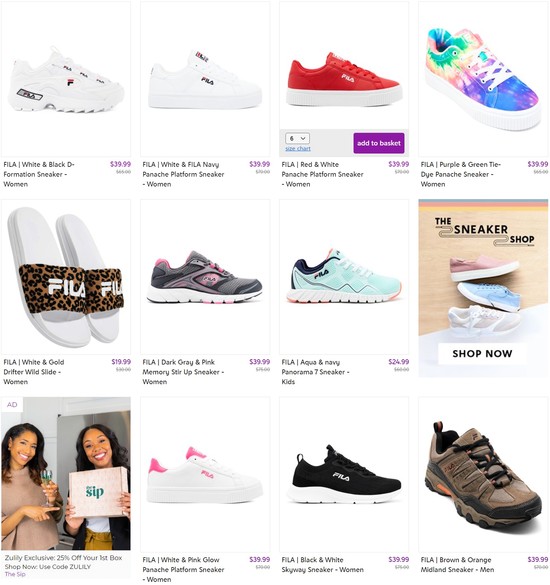The width and height of the screenshot is (550, 585).
Task: Click the White & Gold Drifter Wild Slide title
Action: tap(34, 372)
